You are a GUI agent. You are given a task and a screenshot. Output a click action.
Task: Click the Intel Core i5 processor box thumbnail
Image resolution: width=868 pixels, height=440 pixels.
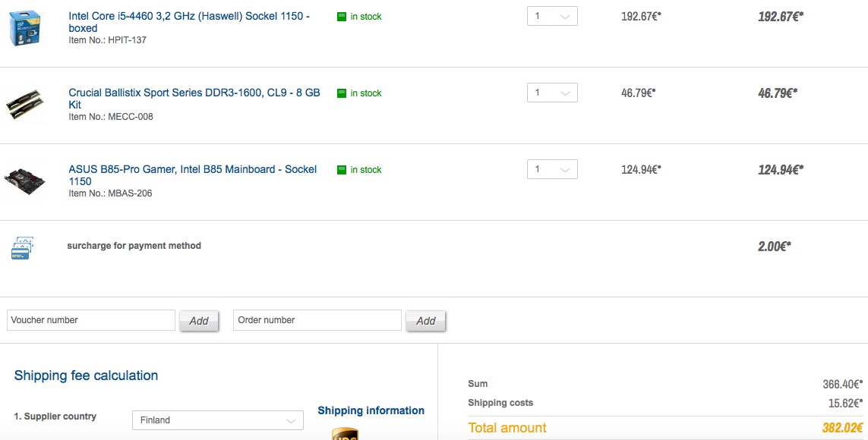(x=25, y=27)
